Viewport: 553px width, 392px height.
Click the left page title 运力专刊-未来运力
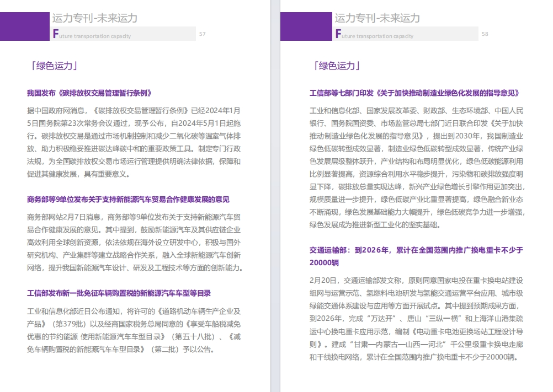95,18
